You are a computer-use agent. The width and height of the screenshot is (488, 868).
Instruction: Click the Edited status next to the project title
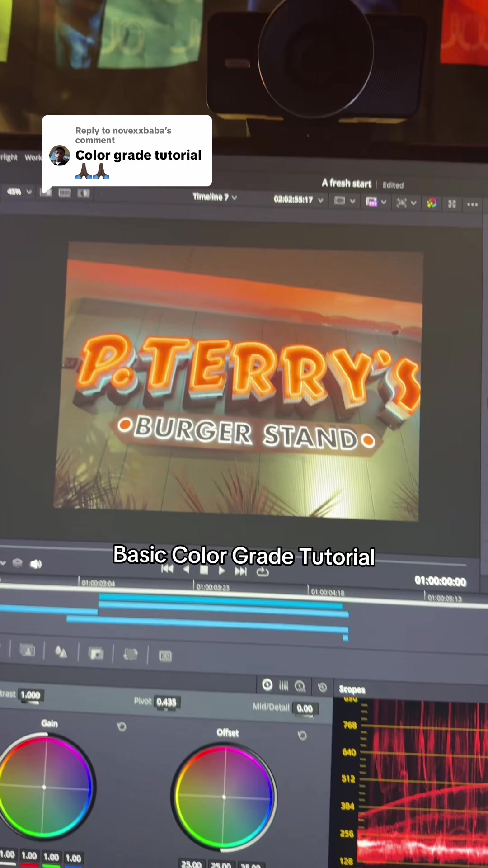[393, 185]
